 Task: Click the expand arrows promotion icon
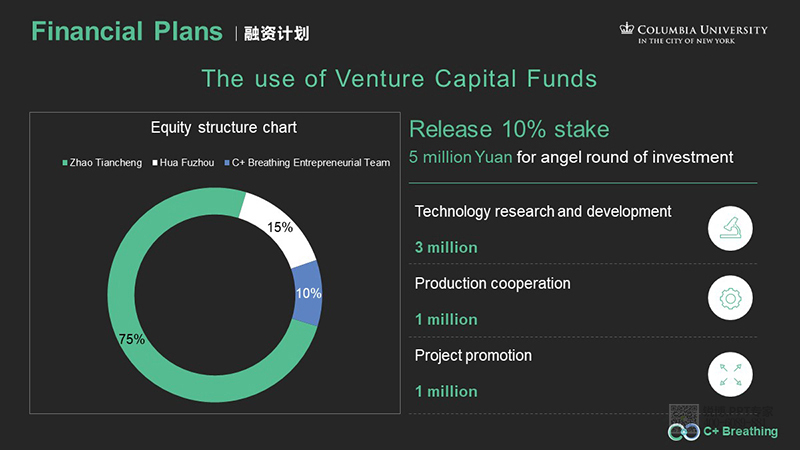pos(730,374)
